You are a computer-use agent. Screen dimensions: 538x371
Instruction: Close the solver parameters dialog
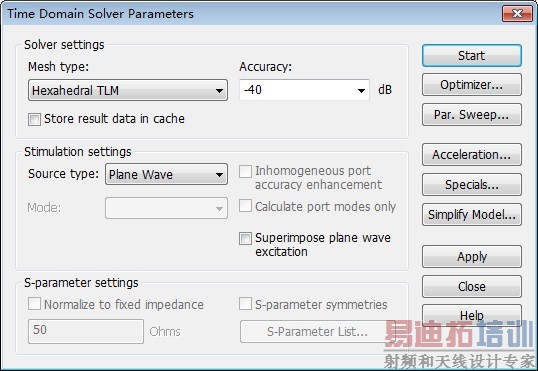[x=472, y=287]
